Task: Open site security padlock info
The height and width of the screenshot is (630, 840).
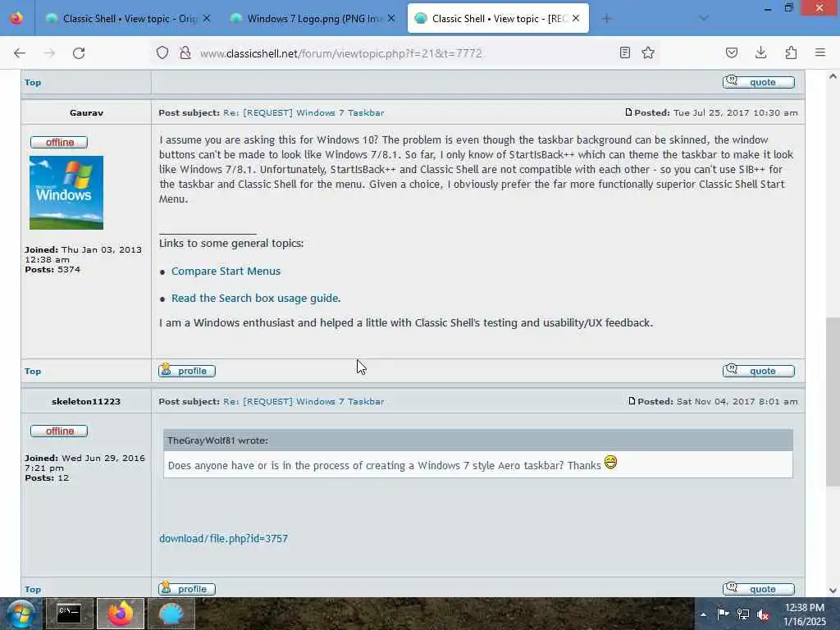Action: [x=185, y=52]
